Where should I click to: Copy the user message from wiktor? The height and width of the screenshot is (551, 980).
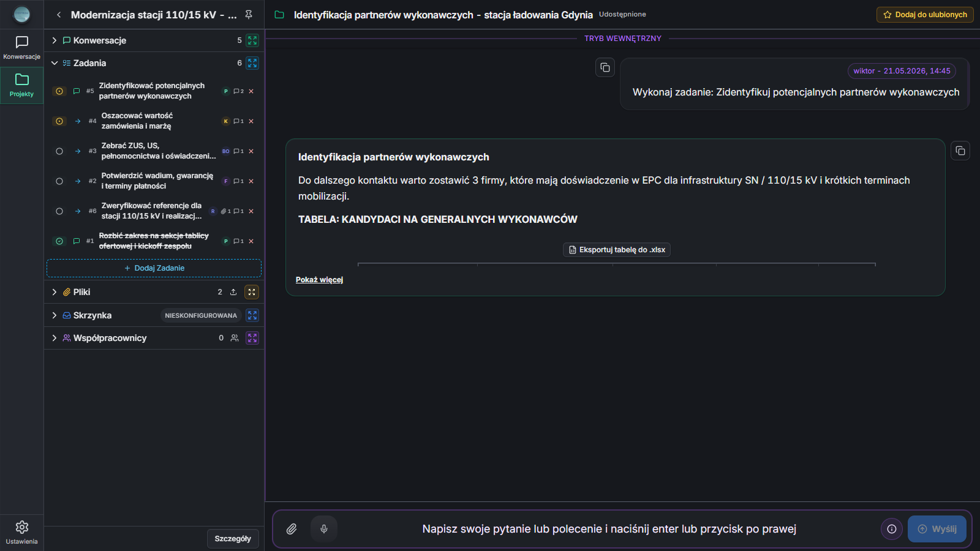[605, 67]
